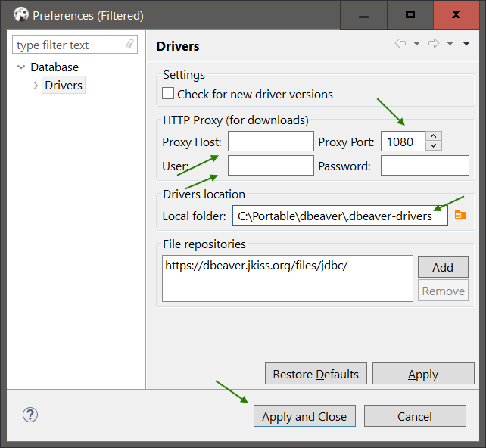Open the forward history dropdown arrow

(x=450, y=43)
